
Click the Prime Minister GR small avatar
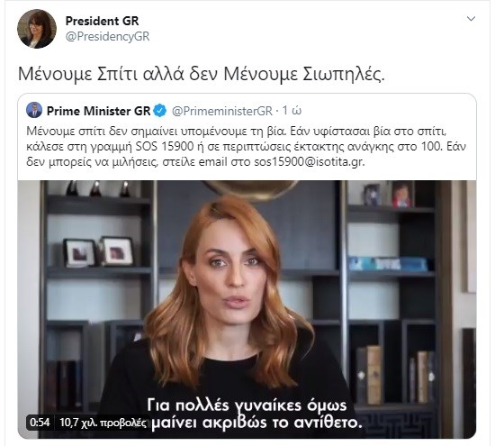[x=34, y=110]
